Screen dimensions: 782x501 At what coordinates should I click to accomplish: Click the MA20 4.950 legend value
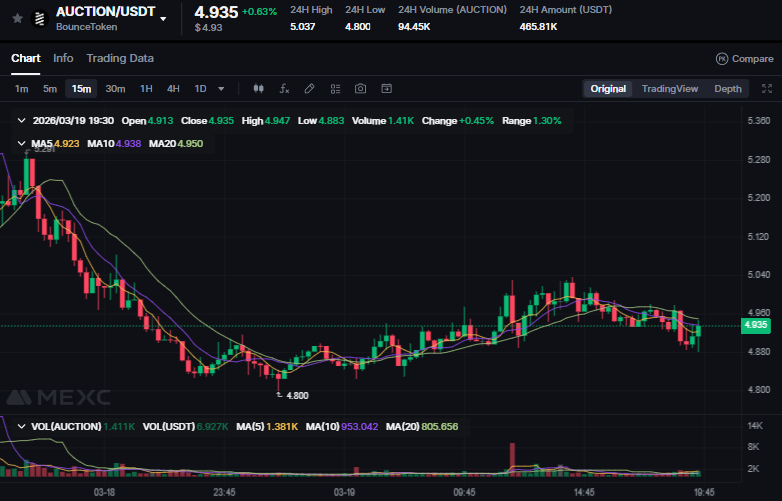point(176,144)
